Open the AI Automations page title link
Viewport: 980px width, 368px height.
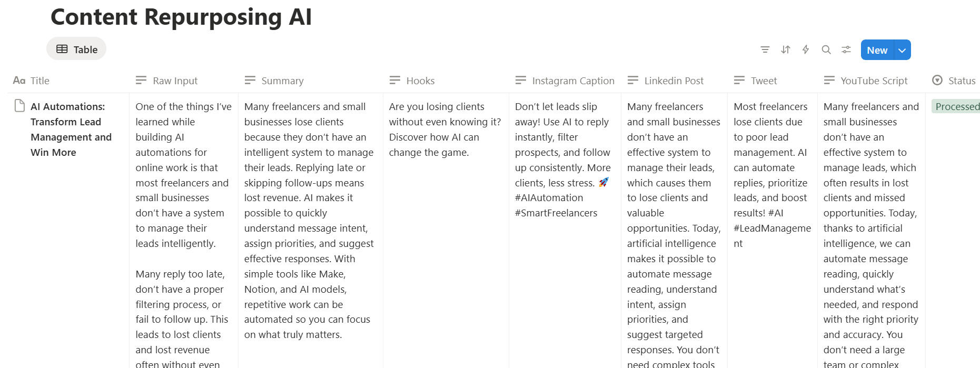point(71,129)
